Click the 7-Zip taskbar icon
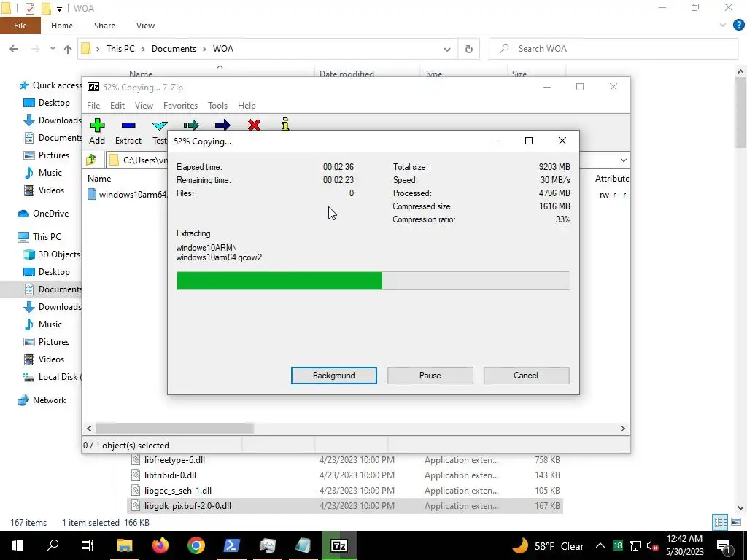 [x=338, y=545]
